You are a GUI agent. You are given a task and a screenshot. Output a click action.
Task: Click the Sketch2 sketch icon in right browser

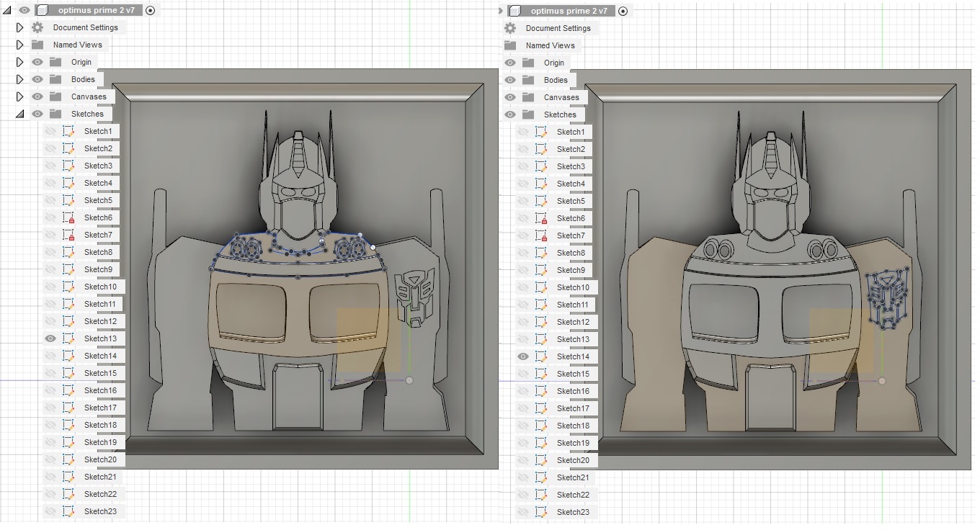point(541,149)
